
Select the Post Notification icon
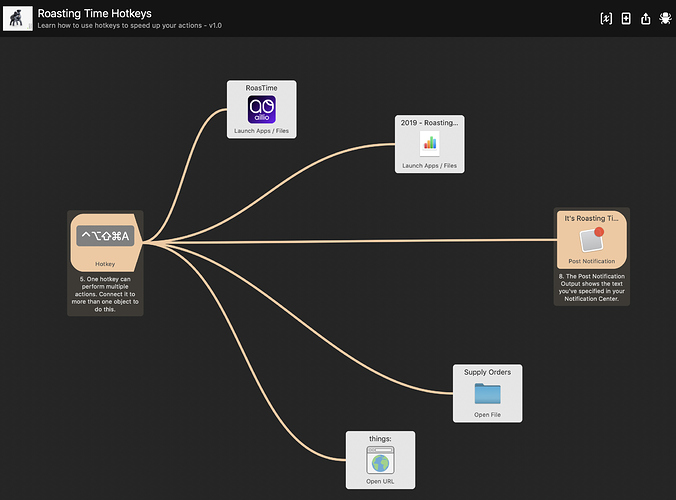[590, 240]
